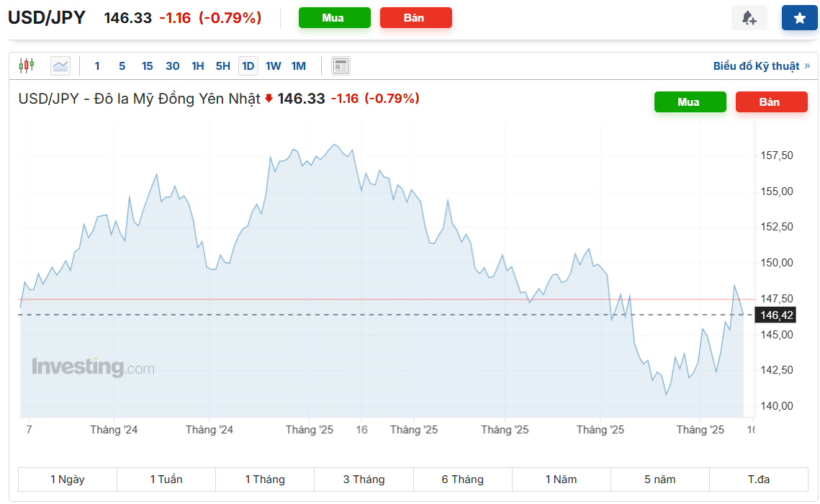
Task: Click the red down arrow beside chart title
Action: coord(269,99)
